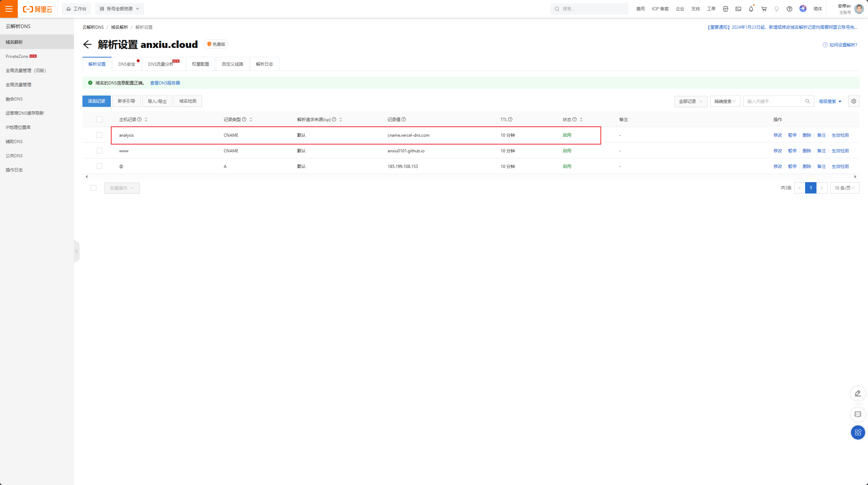Click the notification bell icon
Viewport: 868px width, 485px height.
pyautogui.click(x=751, y=9)
